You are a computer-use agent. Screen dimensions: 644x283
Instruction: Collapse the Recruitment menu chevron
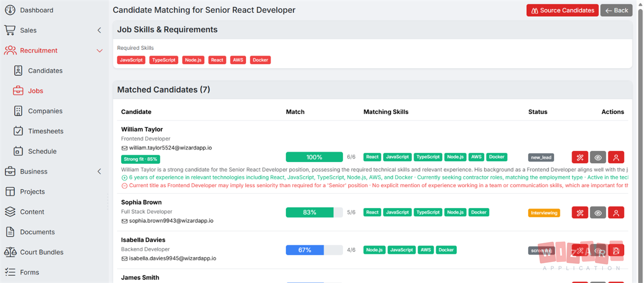[x=99, y=50]
